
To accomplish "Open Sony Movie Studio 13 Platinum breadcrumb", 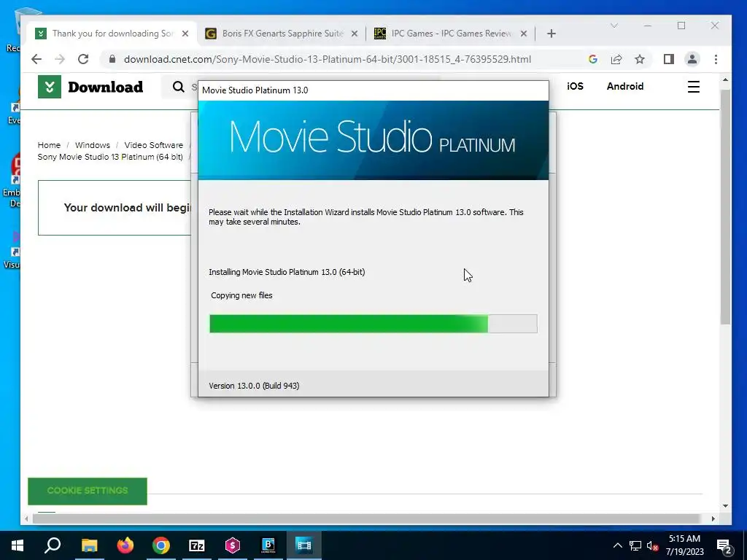I will [x=110, y=157].
